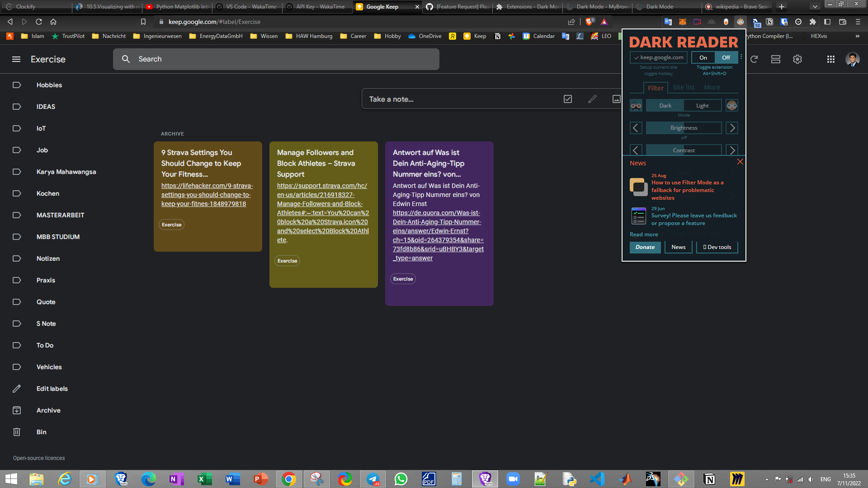Open the Bin trash item in sidebar
The width and height of the screenshot is (868, 488).
coord(41,432)
